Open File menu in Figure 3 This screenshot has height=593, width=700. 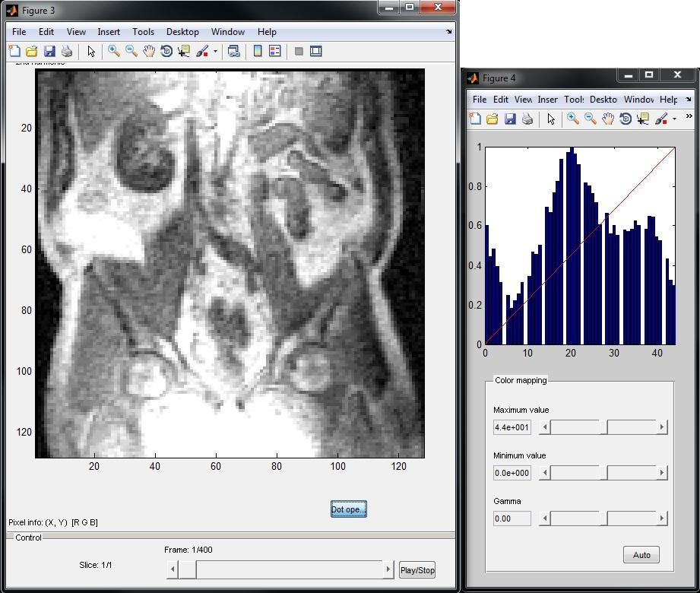point(19,32)
